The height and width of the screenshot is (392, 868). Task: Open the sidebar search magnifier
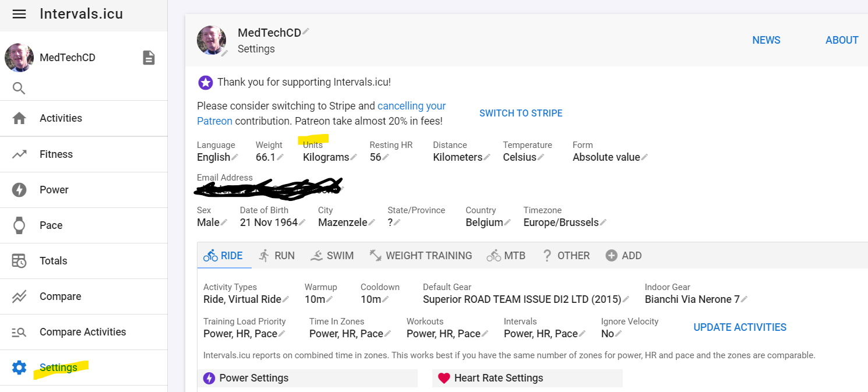tap(19, 89)
